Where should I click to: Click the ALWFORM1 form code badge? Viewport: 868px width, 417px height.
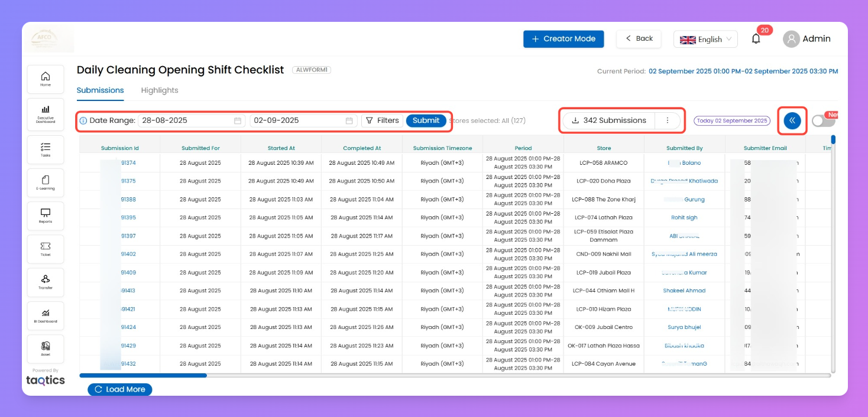pyautogui.click(x=312, y=70)
